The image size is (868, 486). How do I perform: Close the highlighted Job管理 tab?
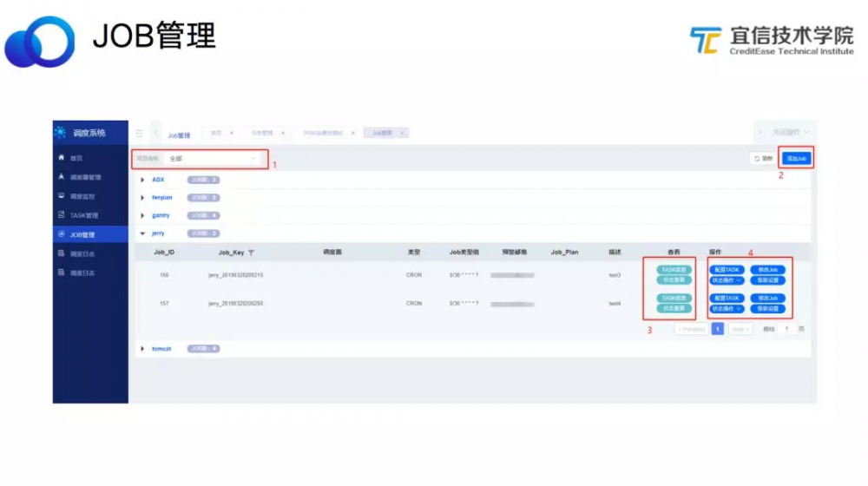pyautogui.click(x=402, y=133)
